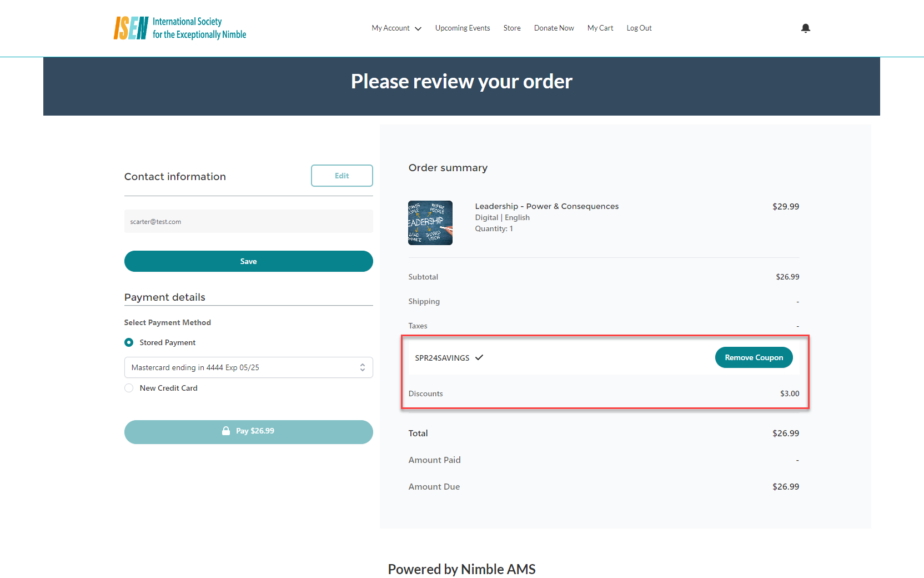
Task: Open My Cart
Action: [600, 28]
